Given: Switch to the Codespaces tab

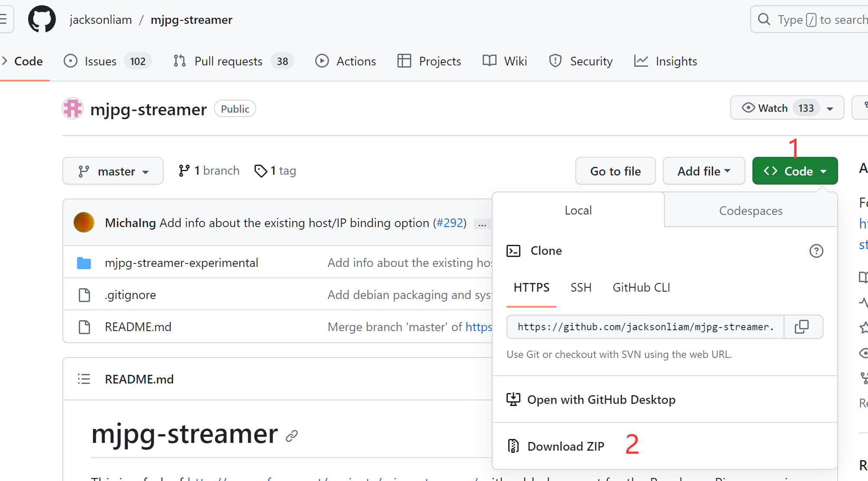Looking at the screenshot, I should [x=751, y=211].
